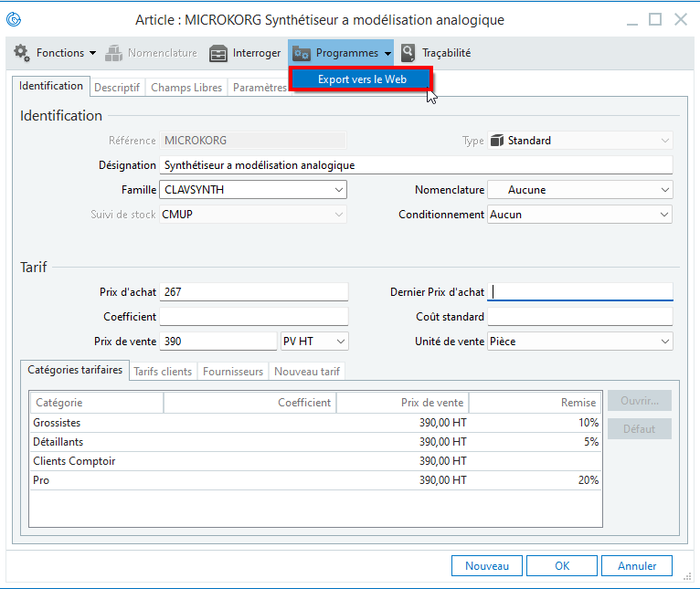Click the 10% remise for Grossistes
The image size is (700, 589).
coord(589,423)
